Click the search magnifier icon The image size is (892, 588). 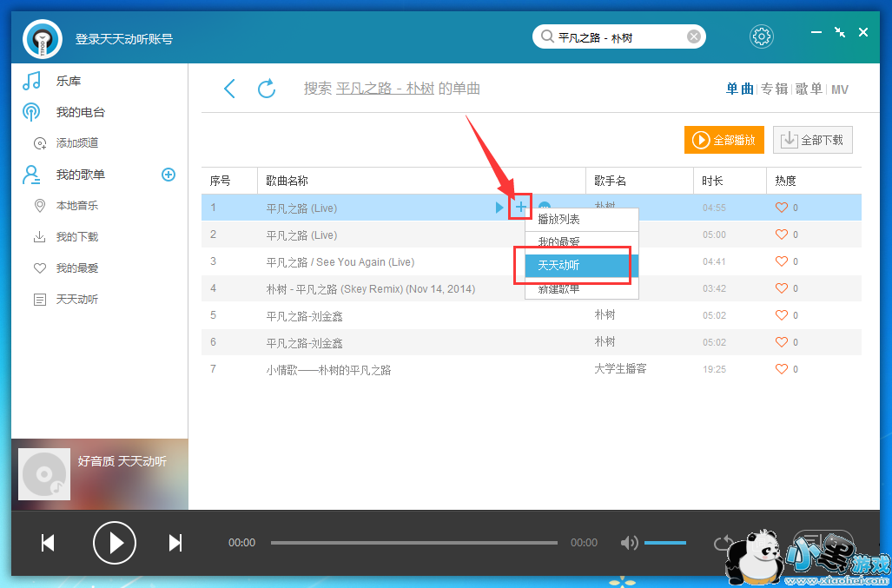547,37
